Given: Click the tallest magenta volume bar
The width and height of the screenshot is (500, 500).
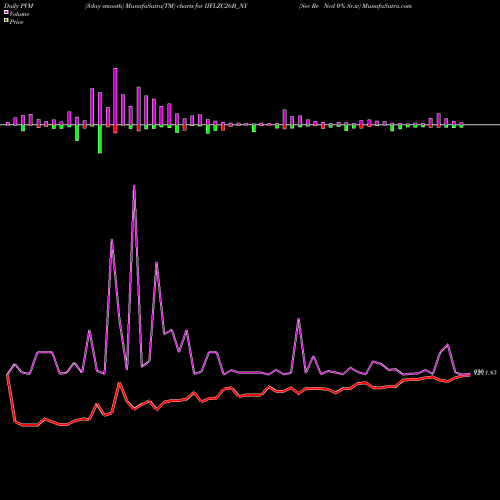Looking at the screenshot, I should point(115,97).
